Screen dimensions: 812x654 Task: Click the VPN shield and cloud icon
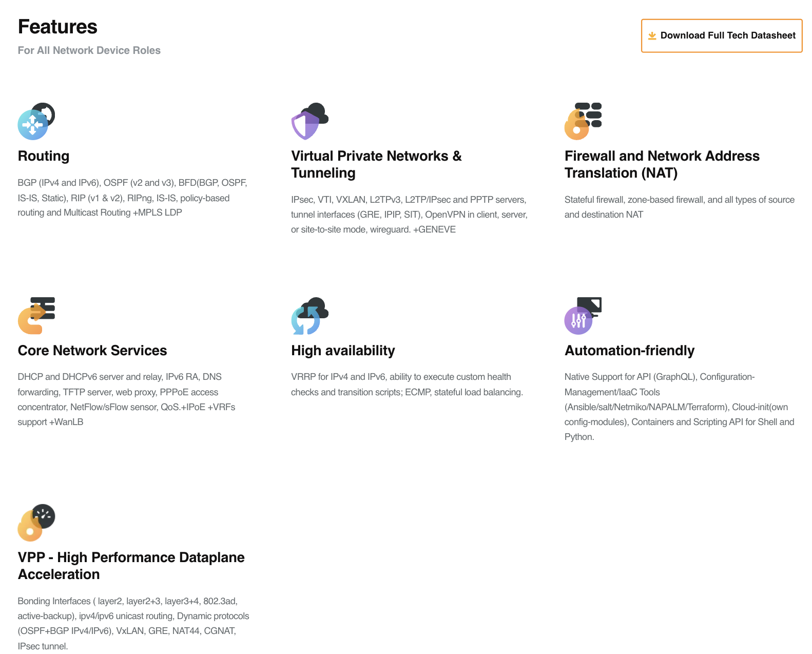pyautogui.click(x=310, y=122)
